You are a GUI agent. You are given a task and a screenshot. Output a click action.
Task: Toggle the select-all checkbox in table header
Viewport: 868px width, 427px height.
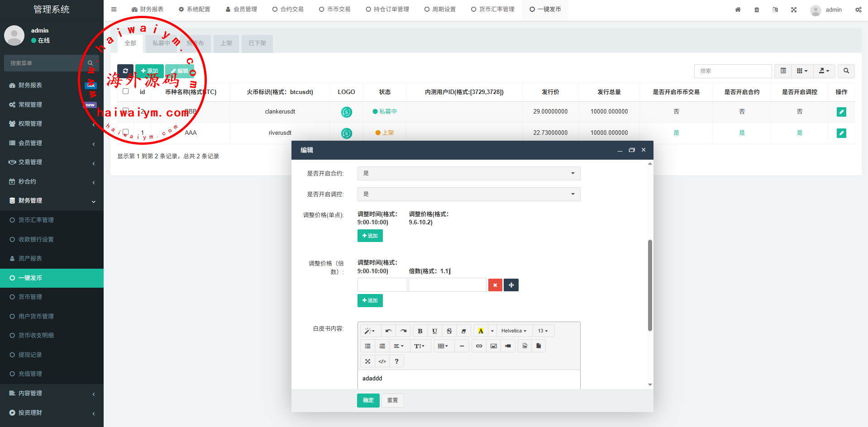click(126, 91)
